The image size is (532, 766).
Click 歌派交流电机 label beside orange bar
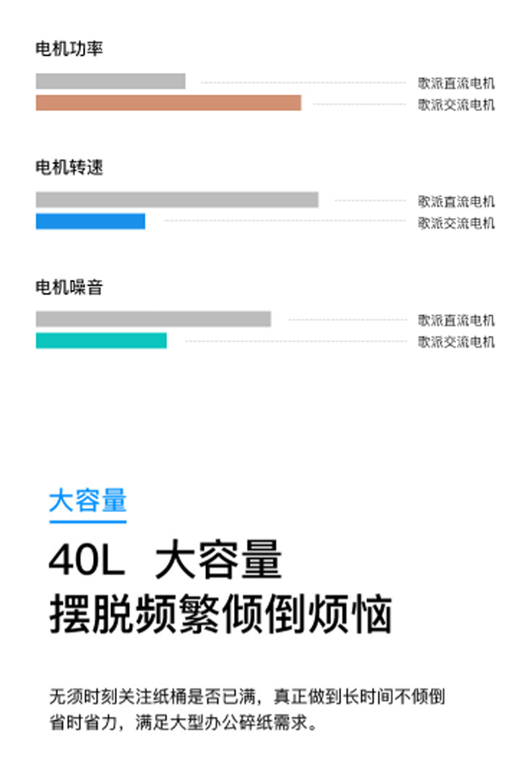click(456, 104)
